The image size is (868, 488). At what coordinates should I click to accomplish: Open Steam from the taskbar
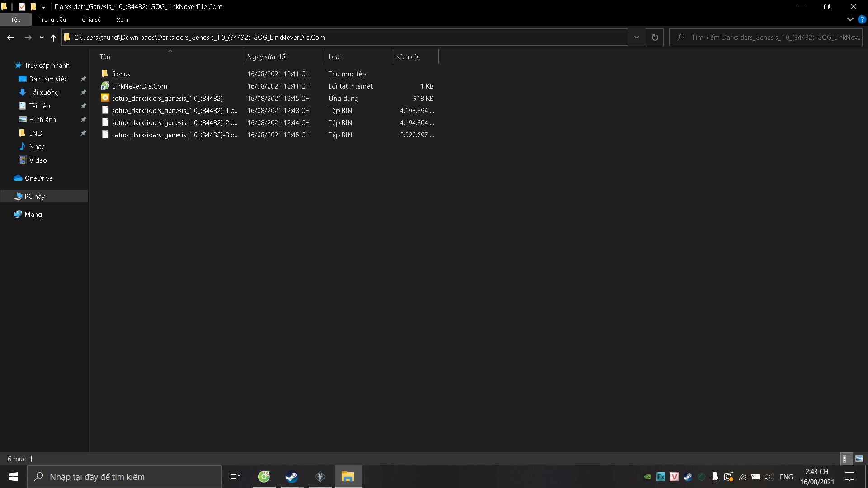tap(292, 477)
